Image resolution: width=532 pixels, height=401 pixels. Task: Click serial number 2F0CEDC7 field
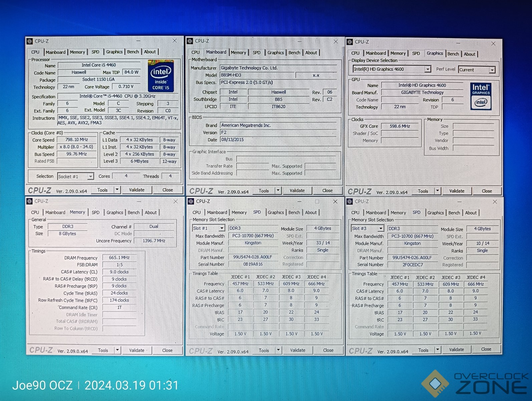pyautogui.click(x=413, y=265)
